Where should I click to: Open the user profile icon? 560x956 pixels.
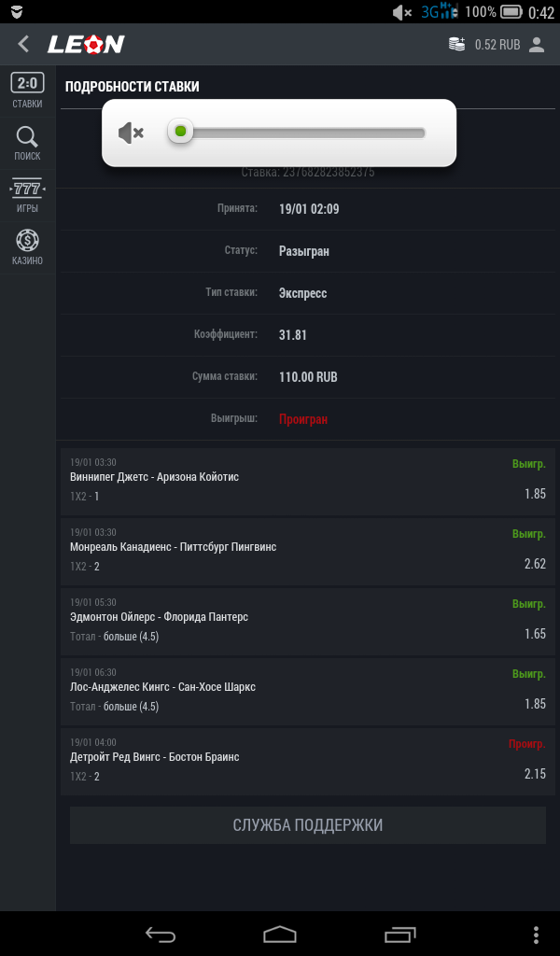pyautogui.click(x=537, y=45)
